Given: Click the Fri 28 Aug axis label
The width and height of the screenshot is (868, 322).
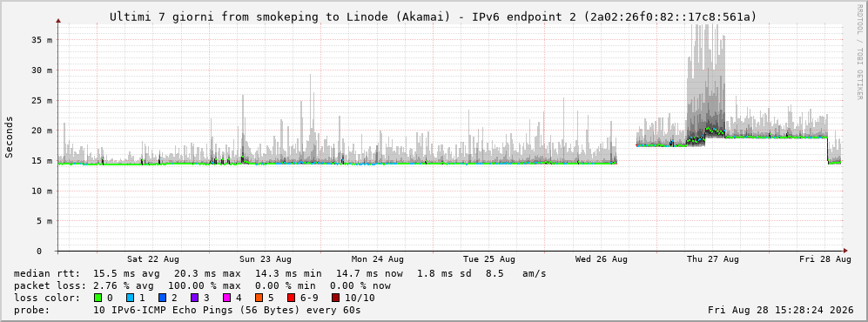Looking at the screenshot, I should tap(824, 259).
